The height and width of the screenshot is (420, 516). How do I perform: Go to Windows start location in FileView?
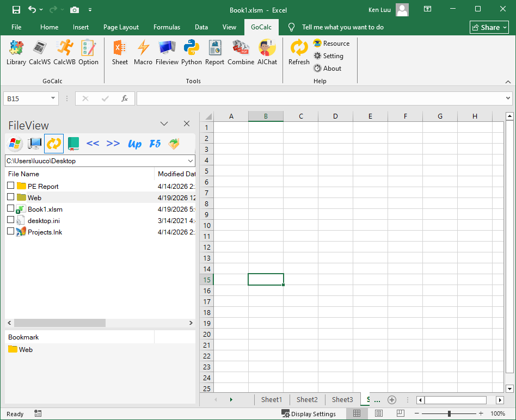[15, 144]
